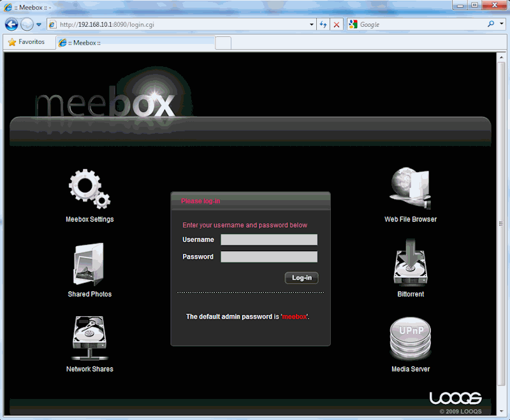The width and height of the screenshot is (510, 420).
Task: Open Meebox Settings gear icon
Action: (89, 189)
